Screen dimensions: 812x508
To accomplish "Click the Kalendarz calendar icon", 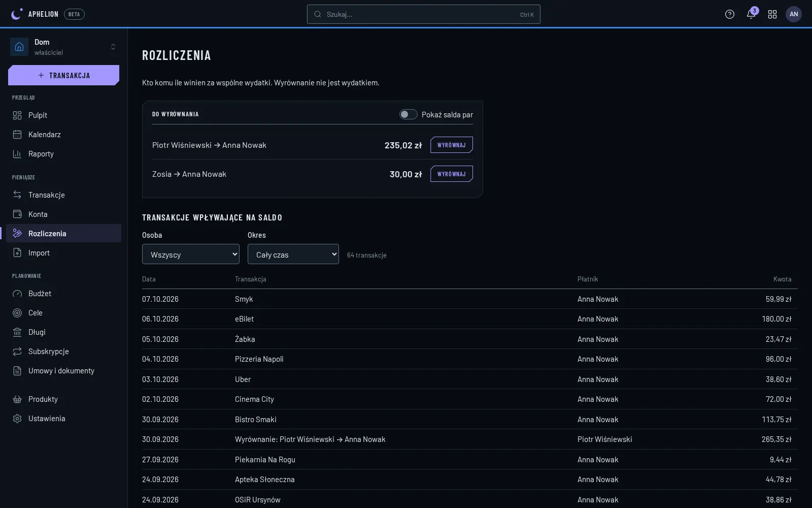I will pyautogui.click(x=17, y=135).
